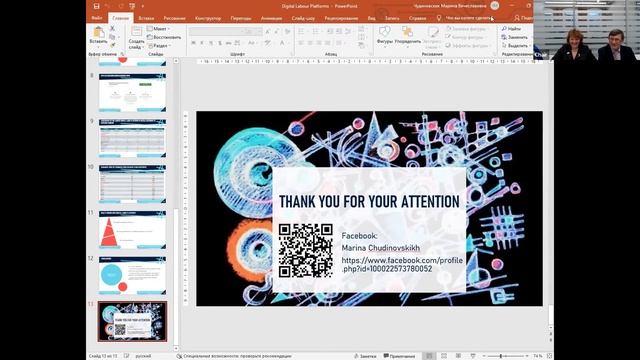This screenshot has height=360, width=640.
Task: Save the presentation via quick access toolbar
Action: coord(96,6)
